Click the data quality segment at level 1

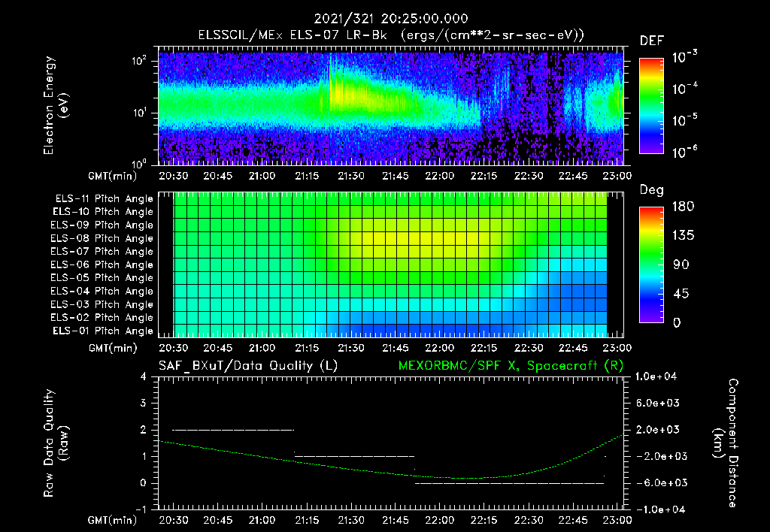[354, 456]
